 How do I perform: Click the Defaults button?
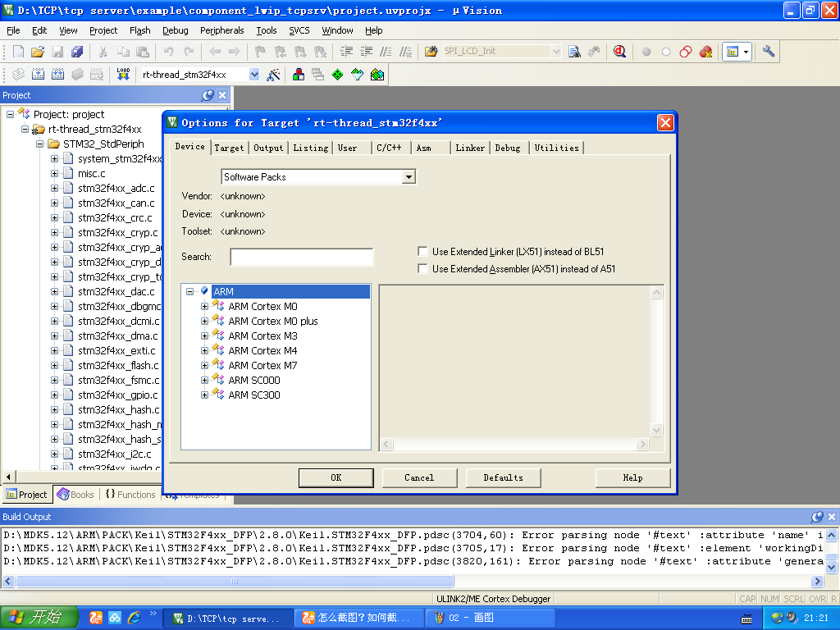[x=503, y=478]
